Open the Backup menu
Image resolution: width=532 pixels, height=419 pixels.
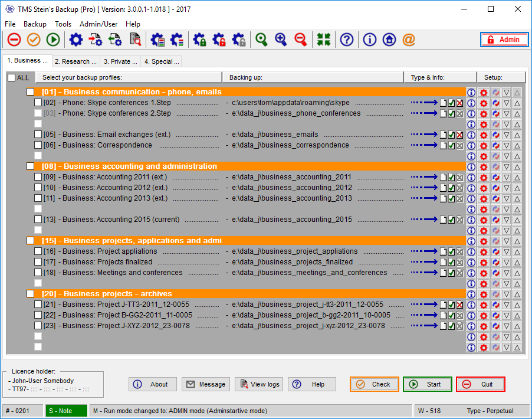(35, 24)
